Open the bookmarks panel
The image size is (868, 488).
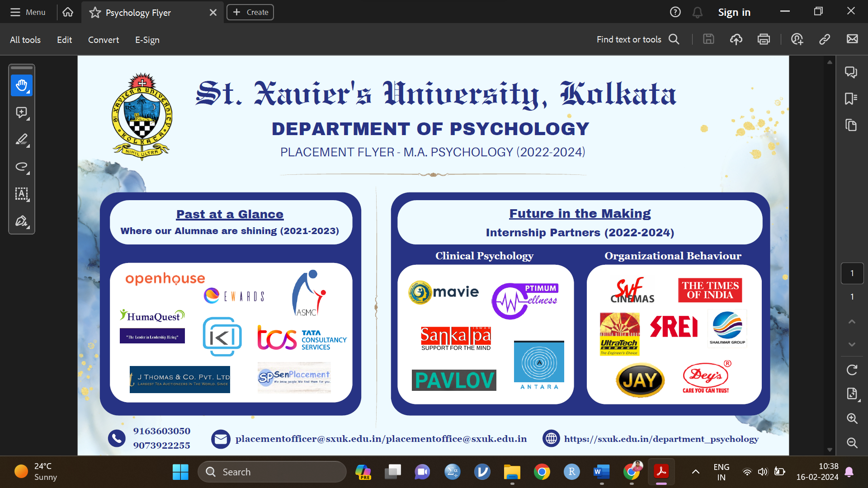(x=851, y=99)
